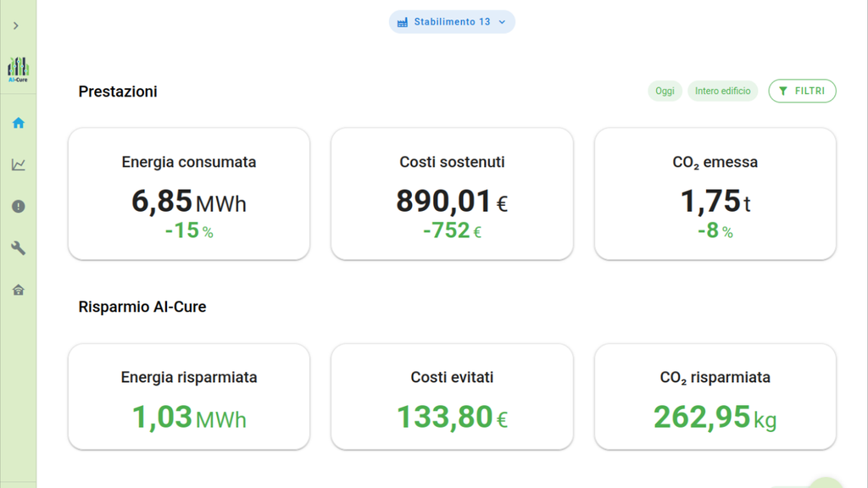
Task: Open the wrench maintenance icon
Action: tap(18, 248)
